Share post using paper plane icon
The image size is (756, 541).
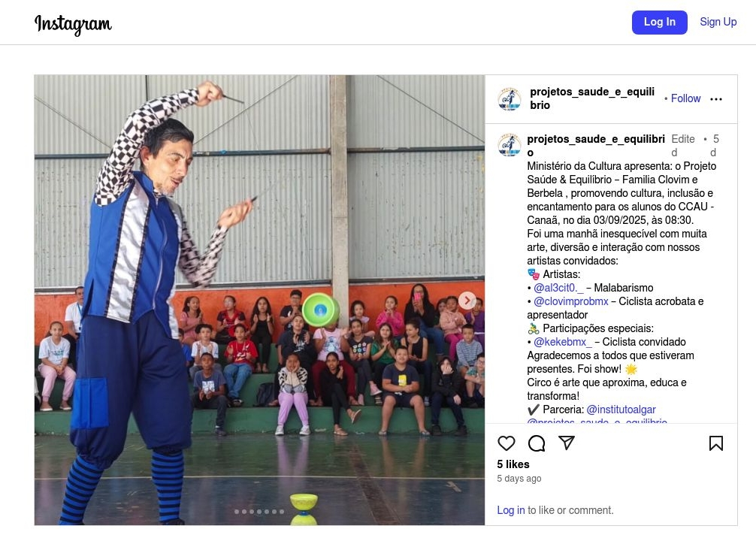coord(567,443)
